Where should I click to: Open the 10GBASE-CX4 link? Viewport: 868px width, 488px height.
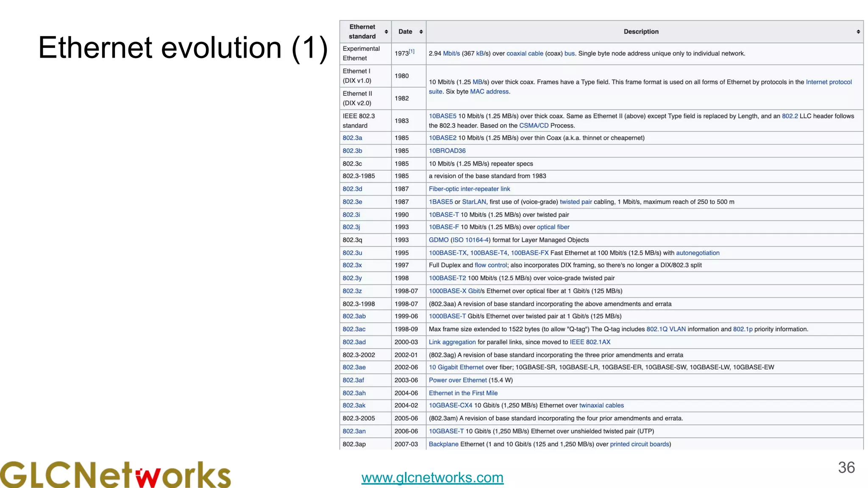point(451,405)
